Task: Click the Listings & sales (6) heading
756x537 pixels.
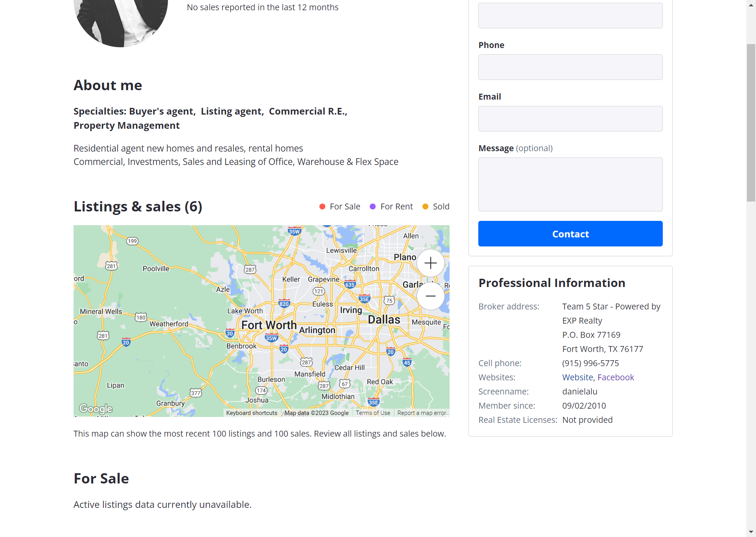Action: (138, 206)
